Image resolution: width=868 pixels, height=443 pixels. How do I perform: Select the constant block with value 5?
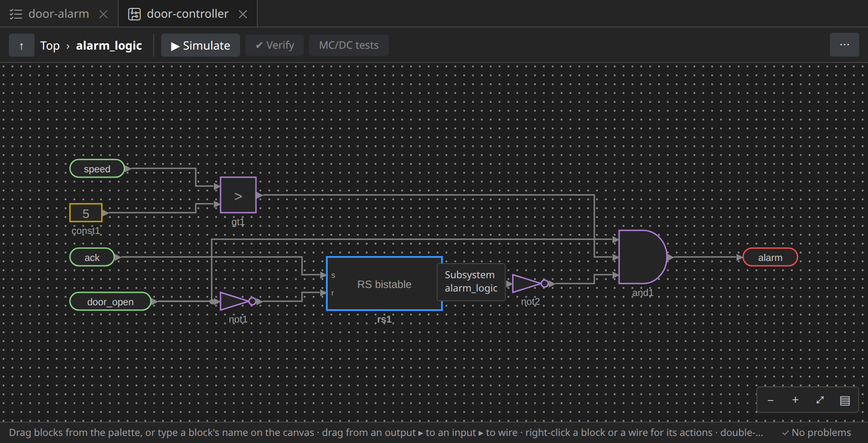86,213
